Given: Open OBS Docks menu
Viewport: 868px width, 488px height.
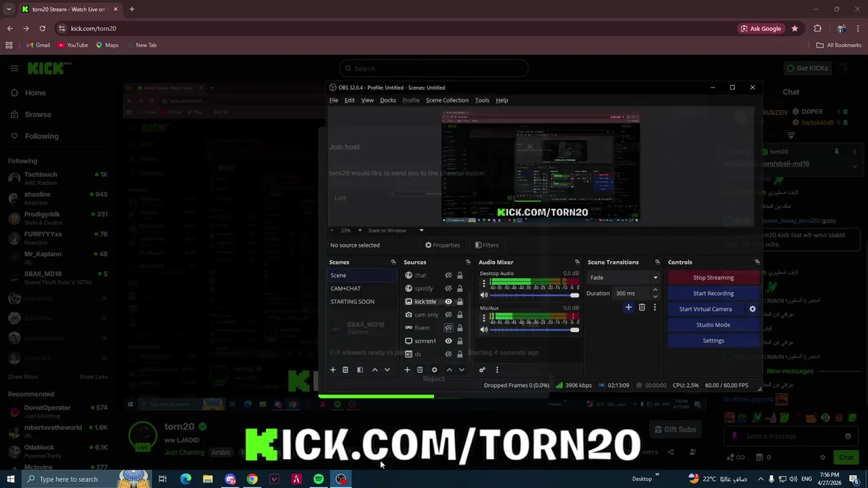Looking at the screenshot, I should (x=388, y=100).
